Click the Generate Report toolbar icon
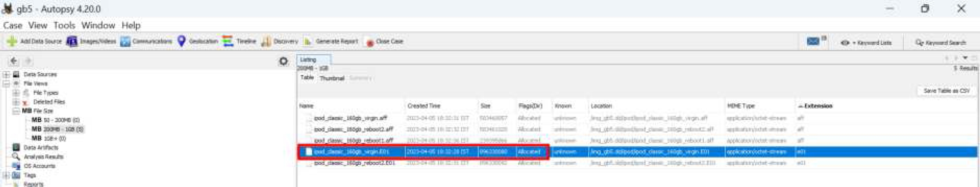The height and width of the screenshot is (187, 980). click(x=308, y=41)
